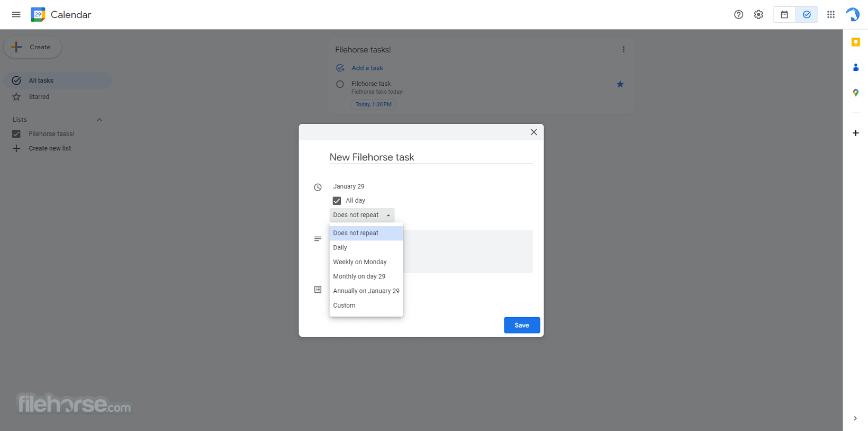Open the account profile avatar
868x431 pixels.
[853, 14]
